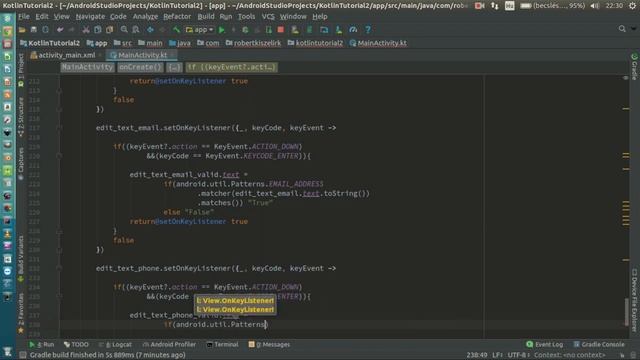Click the Help question mark icon
Screen dimensions: 640x360
tap(368, 30)
